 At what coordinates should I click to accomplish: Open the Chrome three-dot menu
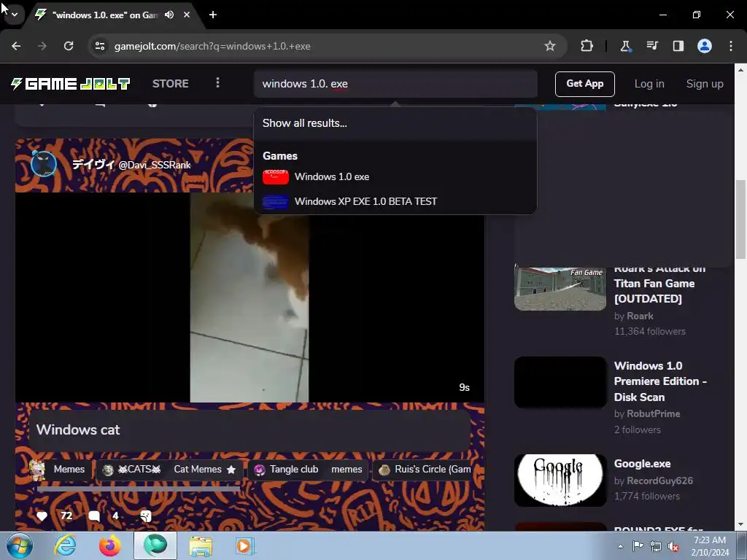coord(731,46)
